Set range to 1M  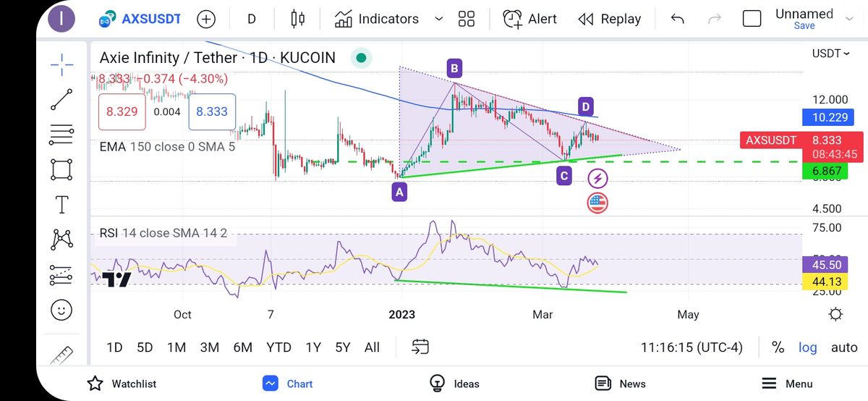coord(176,347)
